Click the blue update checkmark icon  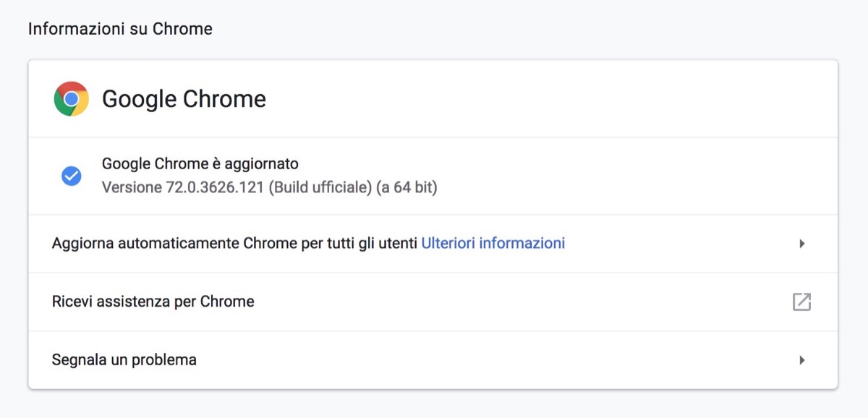pyautogui.click(x=71, y=176)
